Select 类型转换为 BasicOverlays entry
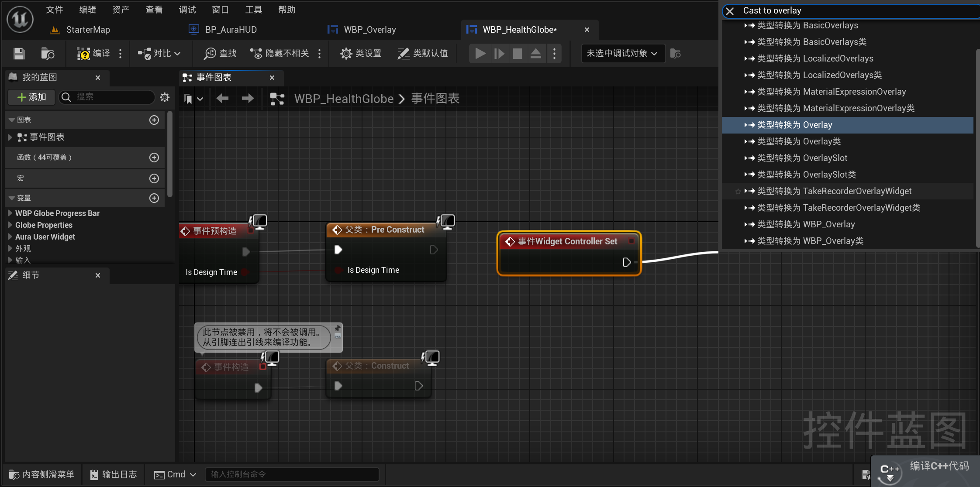Viewport: 980px width, 487px height. (x=847, y=25)
